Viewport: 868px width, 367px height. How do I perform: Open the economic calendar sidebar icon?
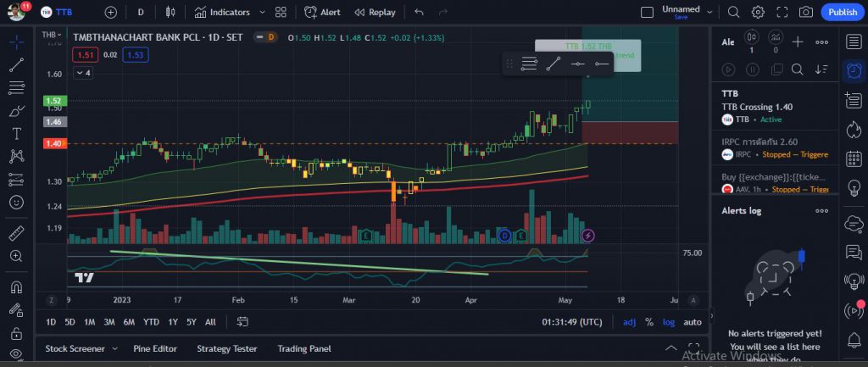(854, 158)
